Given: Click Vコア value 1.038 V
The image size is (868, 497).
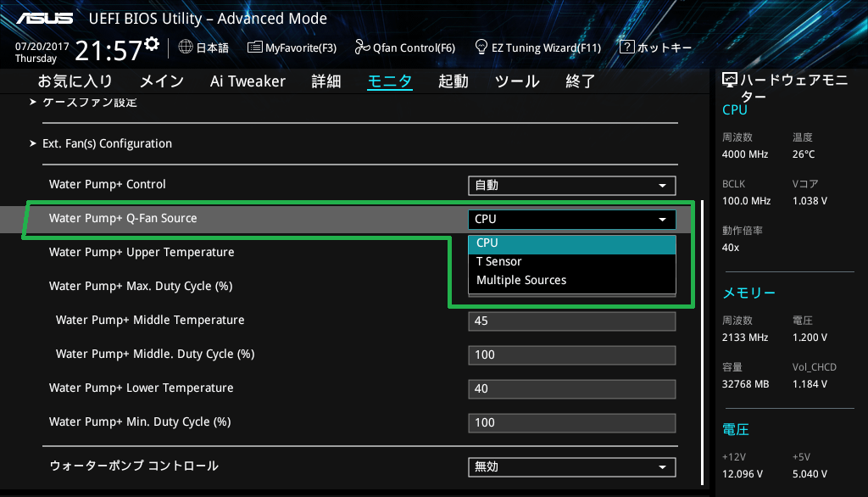Looking at the screenshot, I should click(810, 201).
